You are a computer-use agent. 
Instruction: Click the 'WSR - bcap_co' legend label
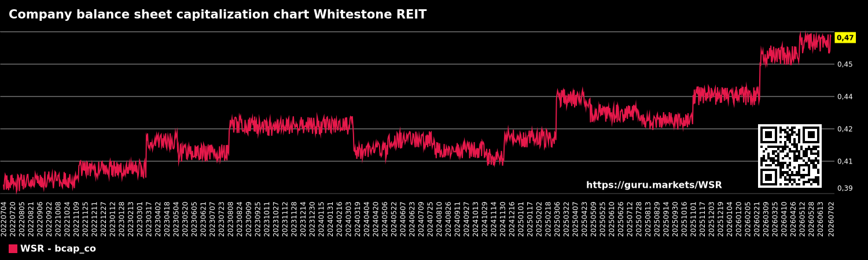[58, 249]
